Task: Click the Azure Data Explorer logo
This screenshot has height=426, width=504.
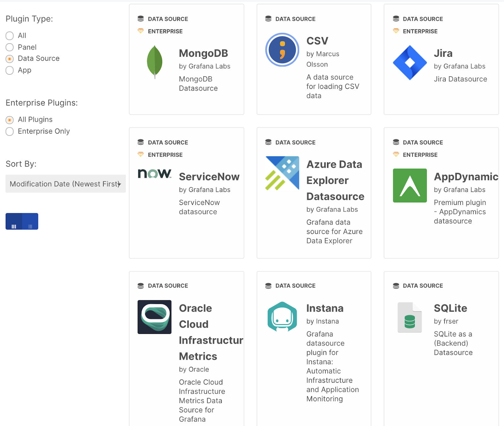Action: click(x=282, y=173)
